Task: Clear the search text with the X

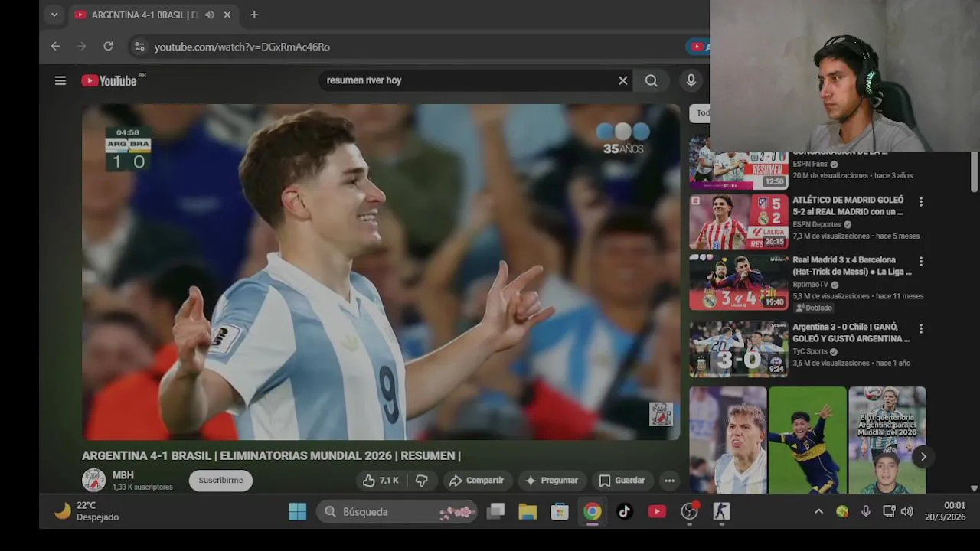Action: (x=622, y=80)
